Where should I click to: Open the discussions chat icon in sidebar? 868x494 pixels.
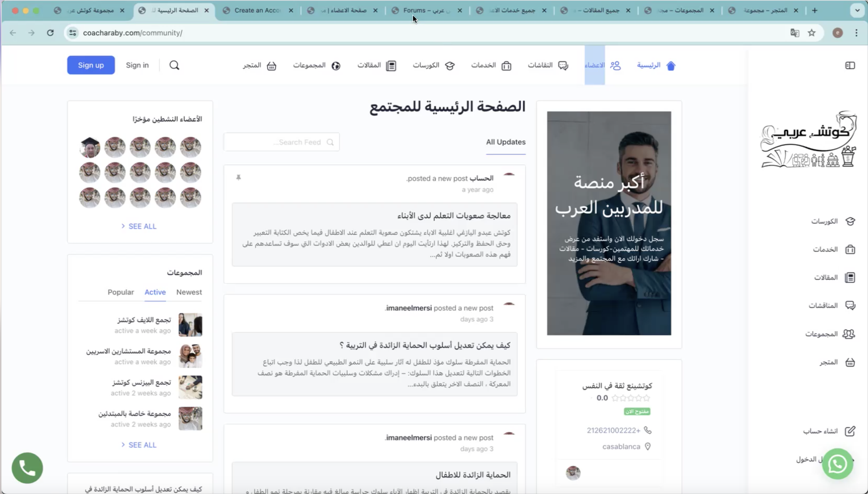click(x=850, y=305)
